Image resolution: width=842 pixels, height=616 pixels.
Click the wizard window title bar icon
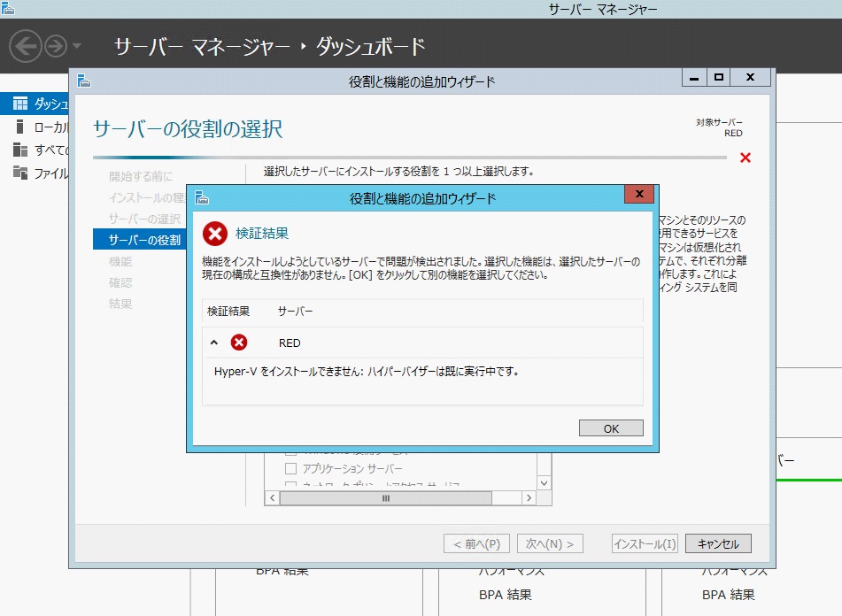click(84, 81)
